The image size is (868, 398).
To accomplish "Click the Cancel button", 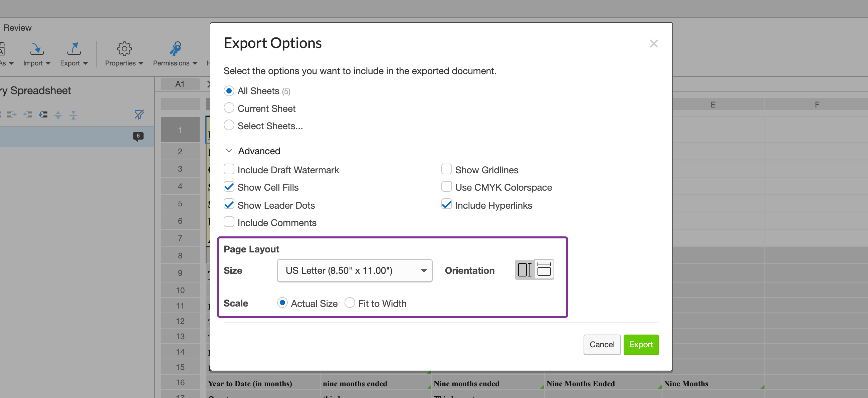I will click(x=602, y=345).
